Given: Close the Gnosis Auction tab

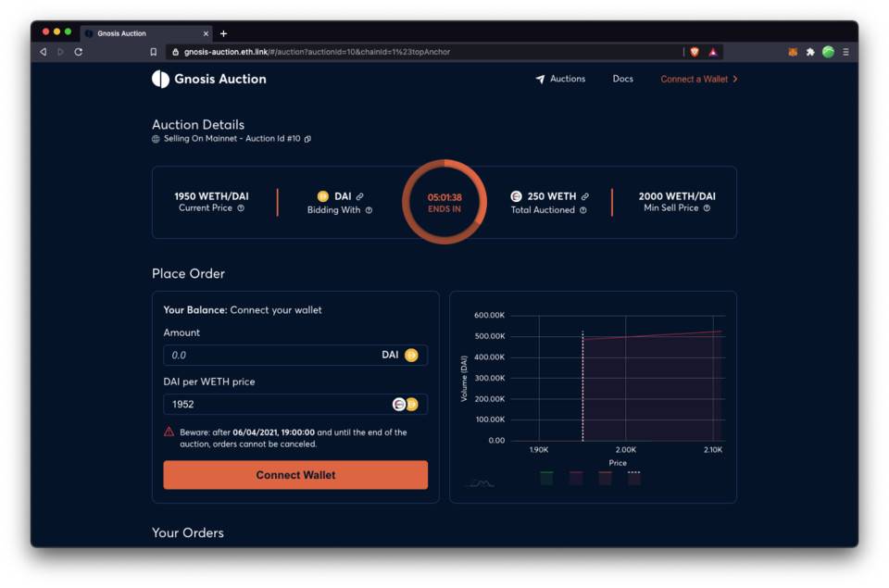Looking at the screenshot, I should click(206, 33).
